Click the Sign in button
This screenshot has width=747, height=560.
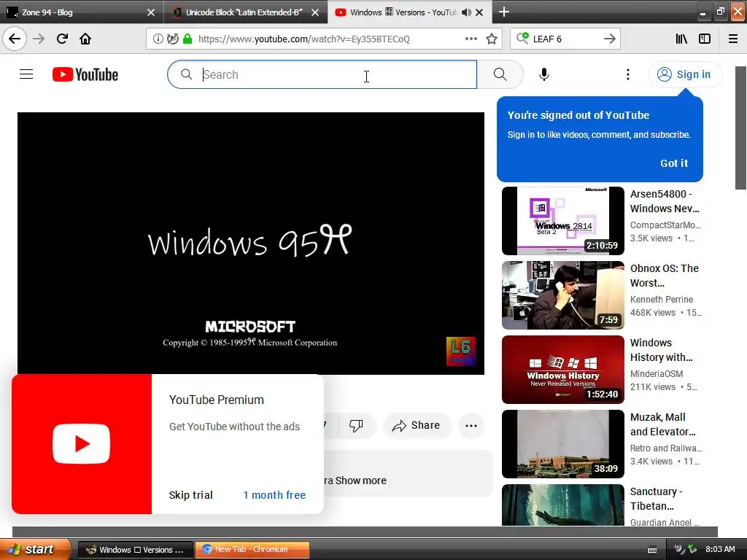[685, 74]
